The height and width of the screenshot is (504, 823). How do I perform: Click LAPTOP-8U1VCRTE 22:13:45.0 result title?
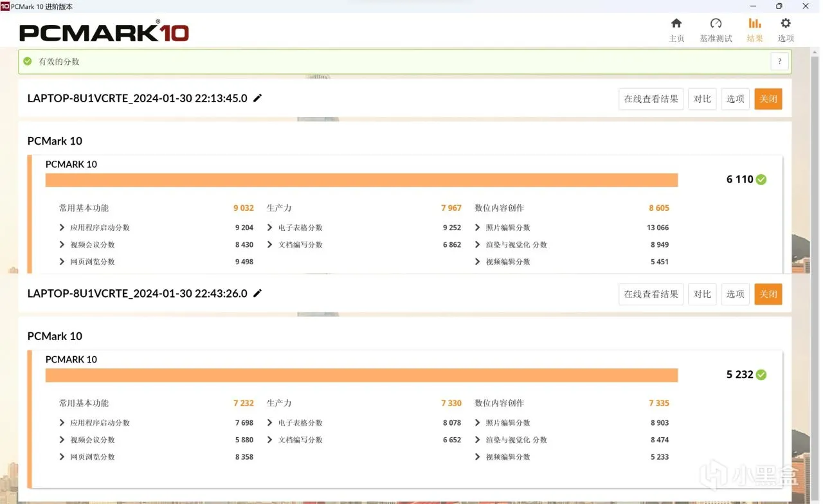coord(137,98)
